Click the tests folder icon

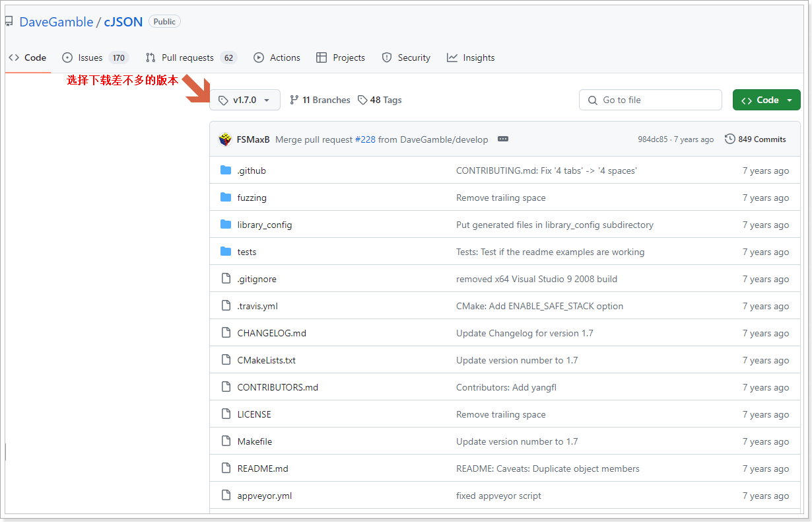tap(226, 252)
